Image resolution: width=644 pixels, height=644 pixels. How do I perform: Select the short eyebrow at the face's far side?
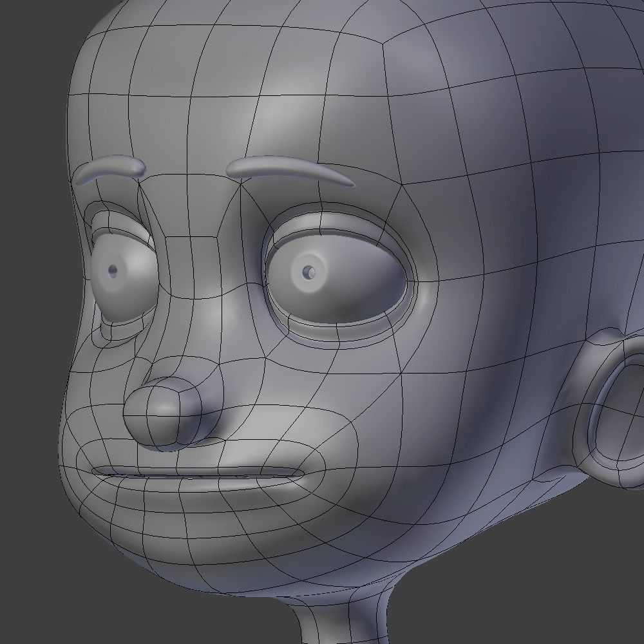point(110,169)
